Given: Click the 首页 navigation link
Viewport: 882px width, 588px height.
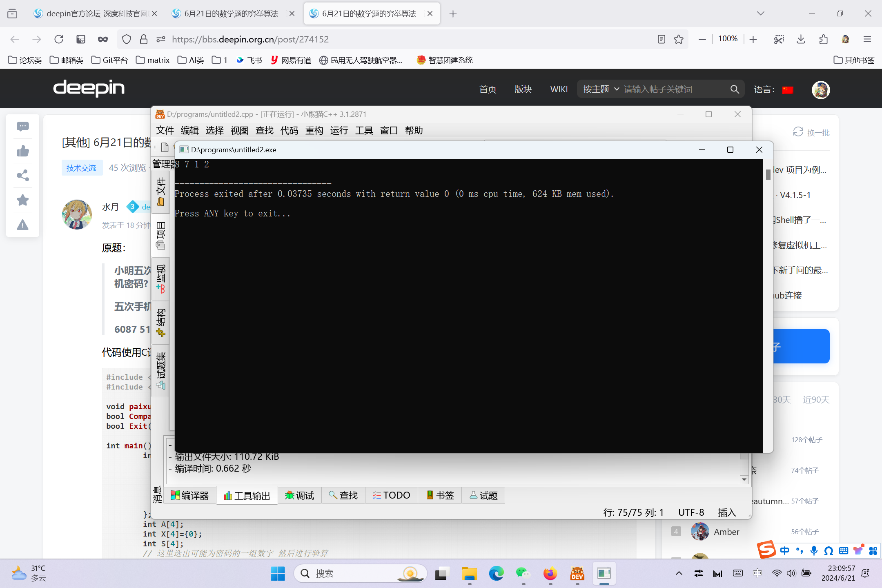Looking at the screenshot, I should pyautogui.click(x=488, y=89).
